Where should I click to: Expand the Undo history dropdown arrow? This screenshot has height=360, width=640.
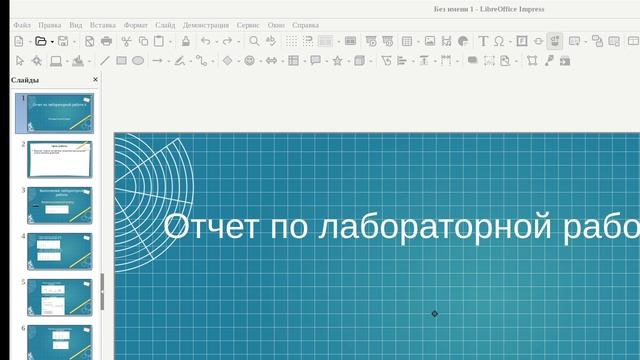(x=216, y=42)
